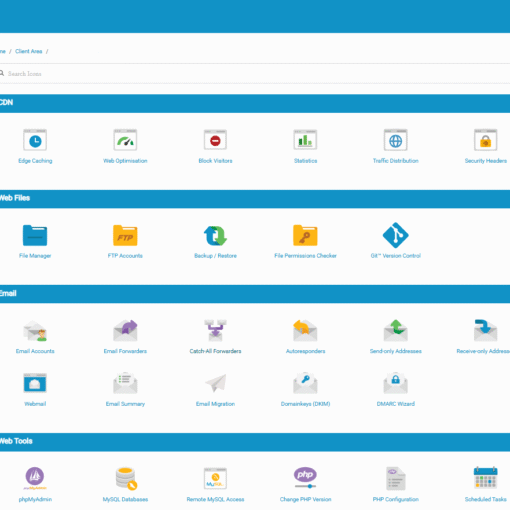Click the File Manager text link
The height and width of the screenshot is (510, 510).
point(35,256)
